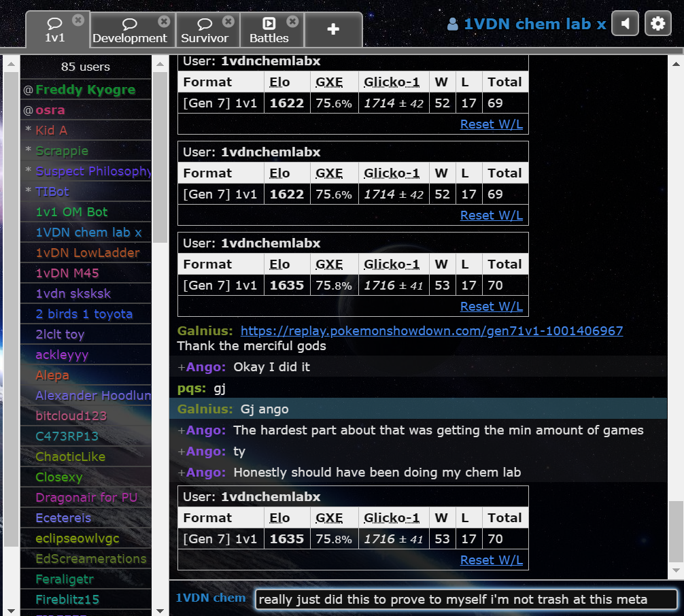The width and height of the screenshot is (684, 616).
Task: Toggle the sound volume speaker button
Action: tap(625, 24)
